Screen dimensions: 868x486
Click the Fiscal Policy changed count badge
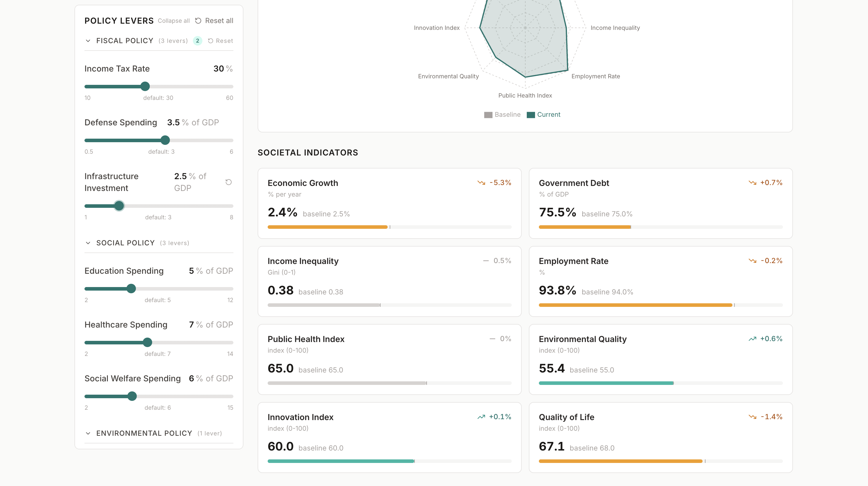click(197, 41)
